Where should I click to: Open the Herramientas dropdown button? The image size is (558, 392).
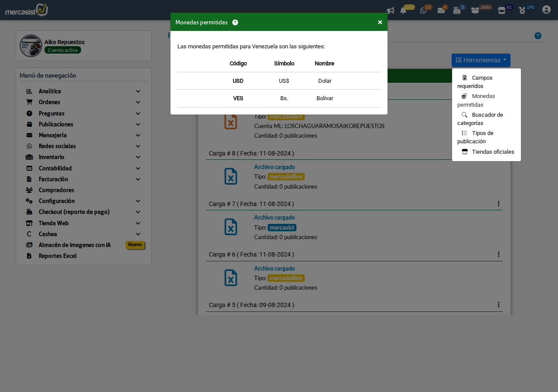point(481,60)
